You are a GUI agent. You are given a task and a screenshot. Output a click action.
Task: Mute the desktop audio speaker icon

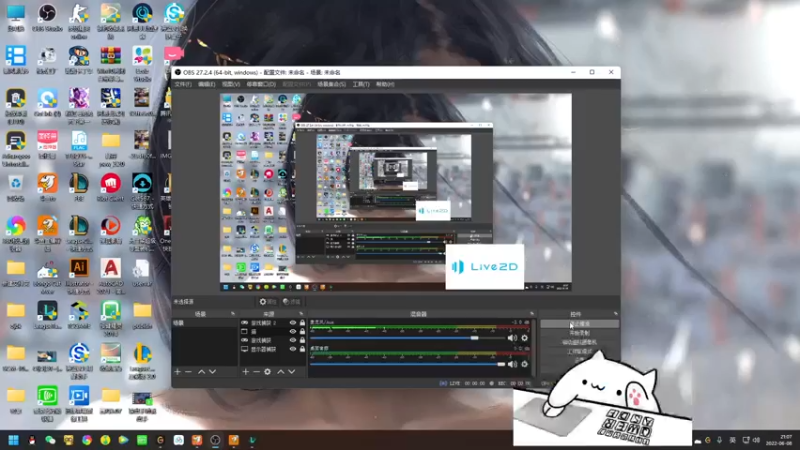tap(512, 364)
